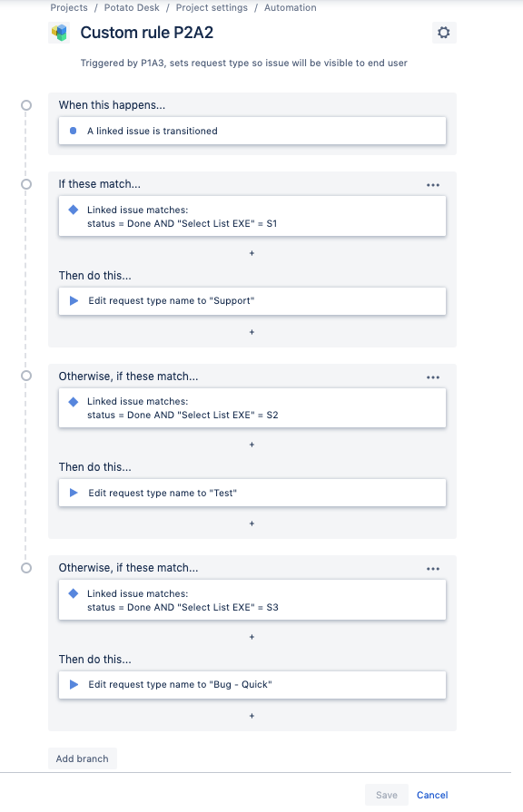Click the diamond condition icon for the S2 match
Screen dimensions: 523x812
pos(74,400)
